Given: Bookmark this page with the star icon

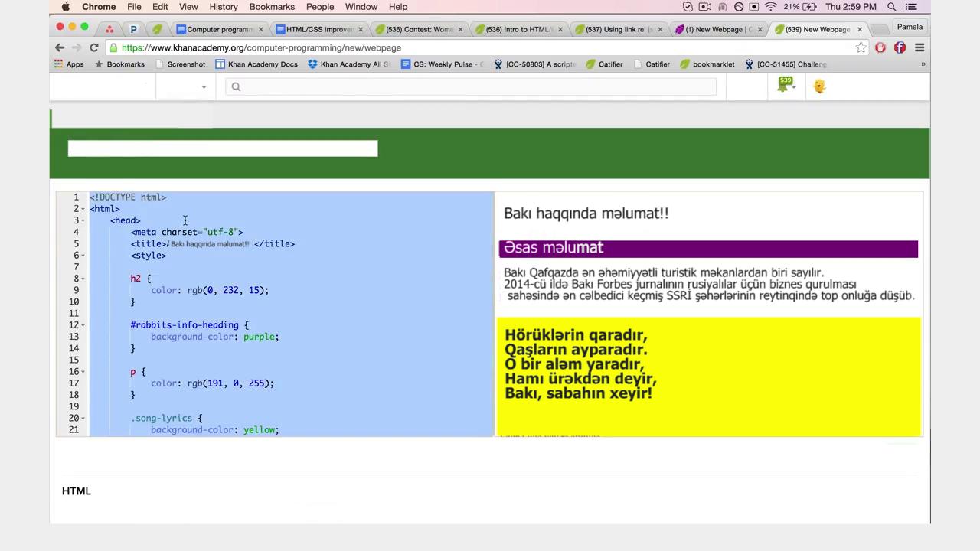Looking at the screenshot, I should (x=861, y=47).
